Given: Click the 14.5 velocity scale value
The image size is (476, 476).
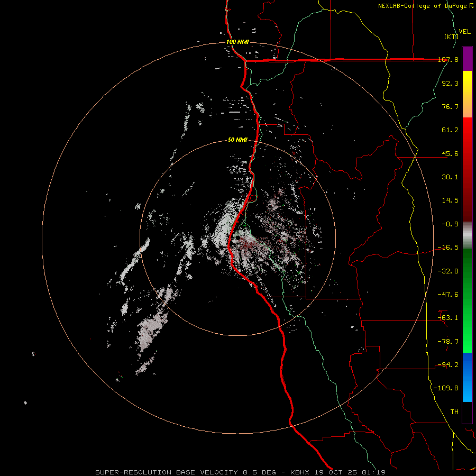Looking at the screenshot, I should 450,200.
